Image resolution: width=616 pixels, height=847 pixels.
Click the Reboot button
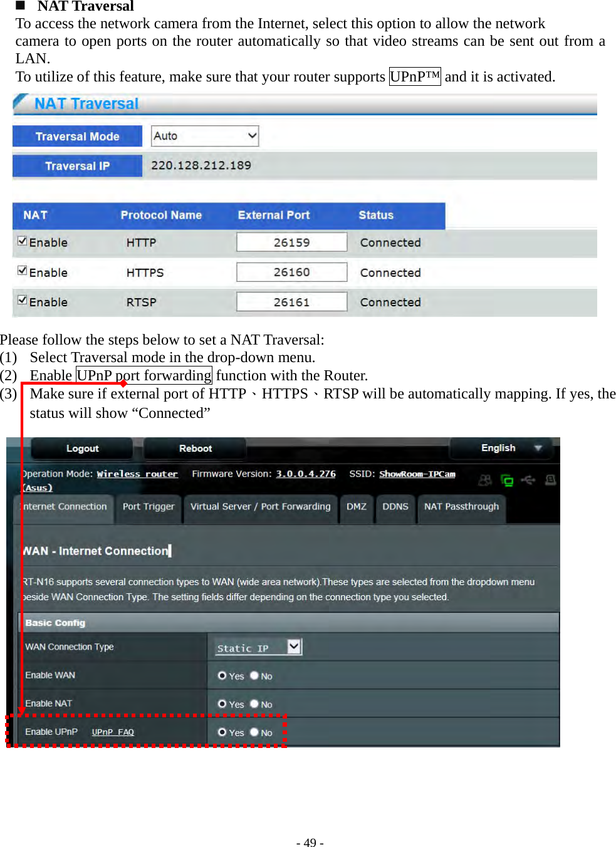(x=195, y=447)
